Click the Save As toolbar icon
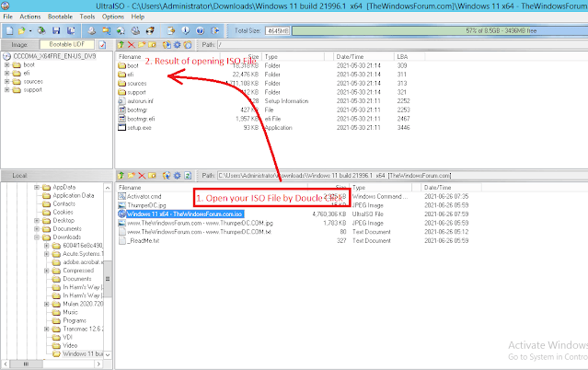The width and height of the screenshot is (588, 370). tap(71, 30)
